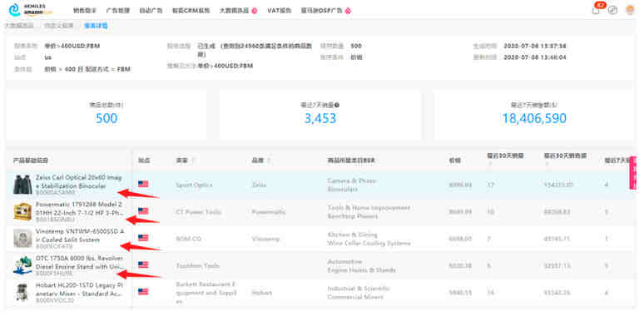Click the Kitchen & Dining category cell
644x316 pixels.
click(x=369, y=239)
